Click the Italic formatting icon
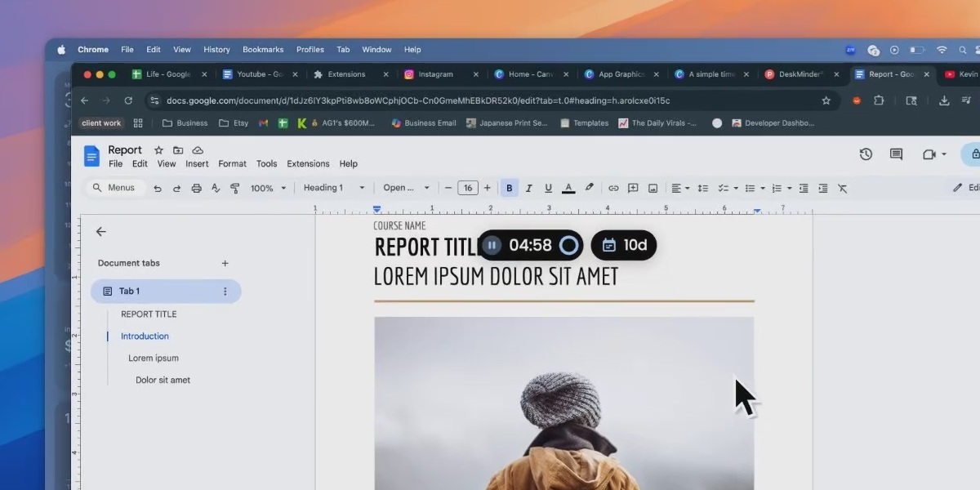Viewport: 980px width, 490px height. (528, 188)
